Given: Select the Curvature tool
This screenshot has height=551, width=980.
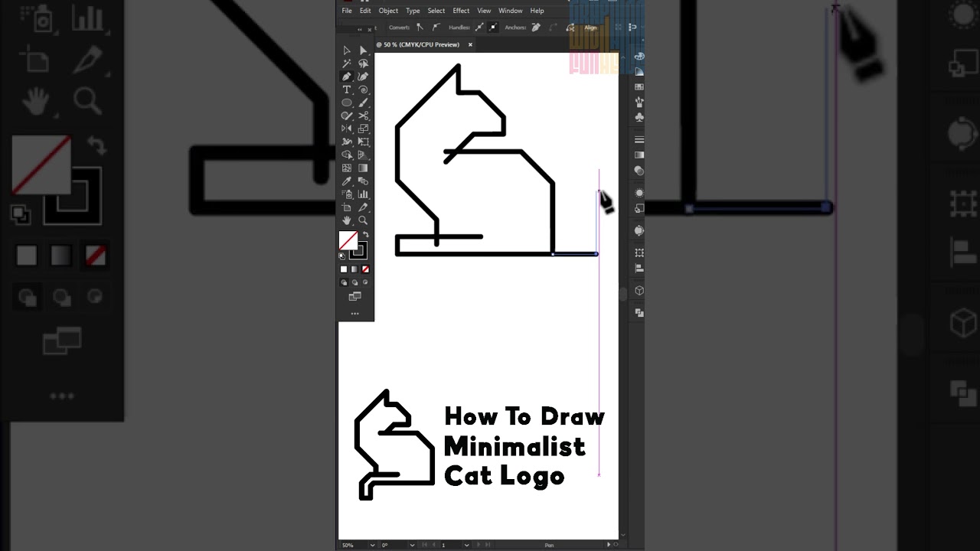Looking at the screenshot, I should 363,77.
